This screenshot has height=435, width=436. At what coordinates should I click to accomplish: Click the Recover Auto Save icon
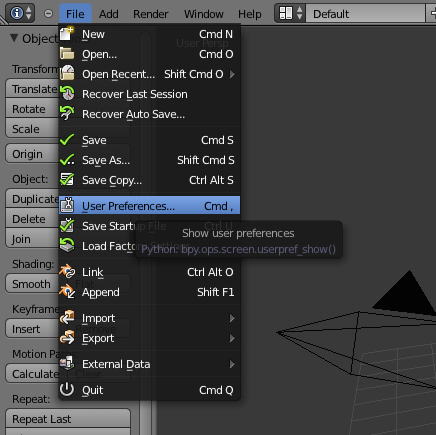[67, 113]
